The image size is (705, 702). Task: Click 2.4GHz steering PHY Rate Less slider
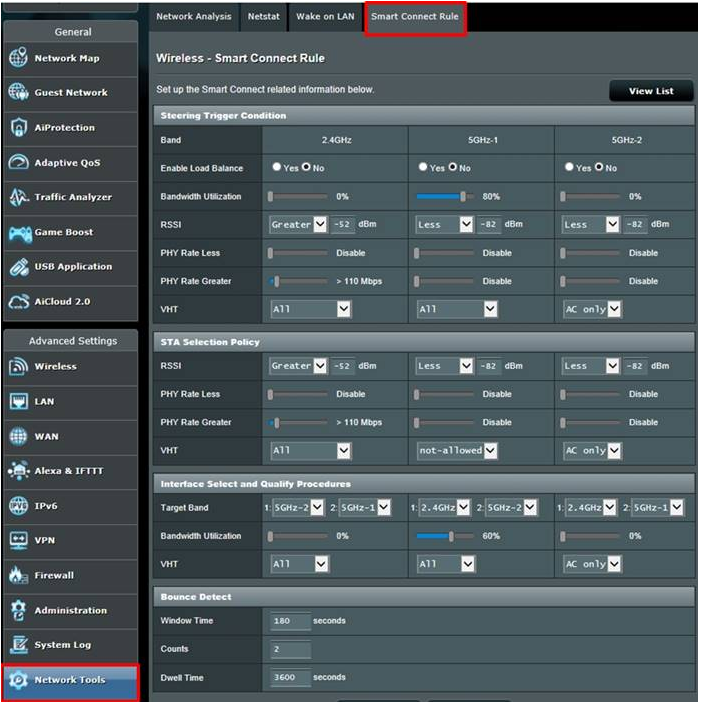(299, 253)
